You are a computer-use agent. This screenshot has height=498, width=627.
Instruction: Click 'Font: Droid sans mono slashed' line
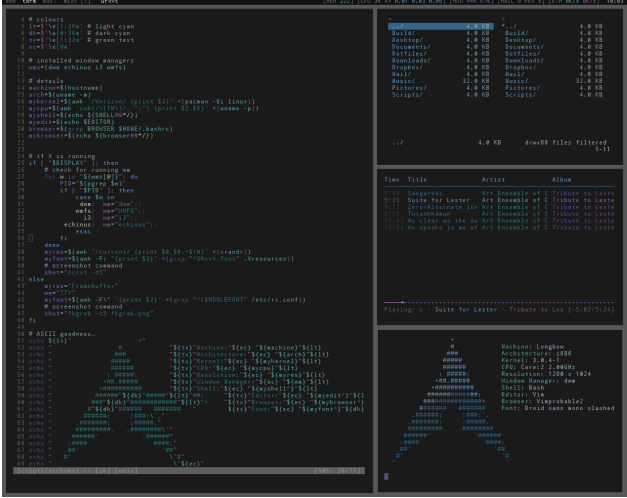(558, 408)
